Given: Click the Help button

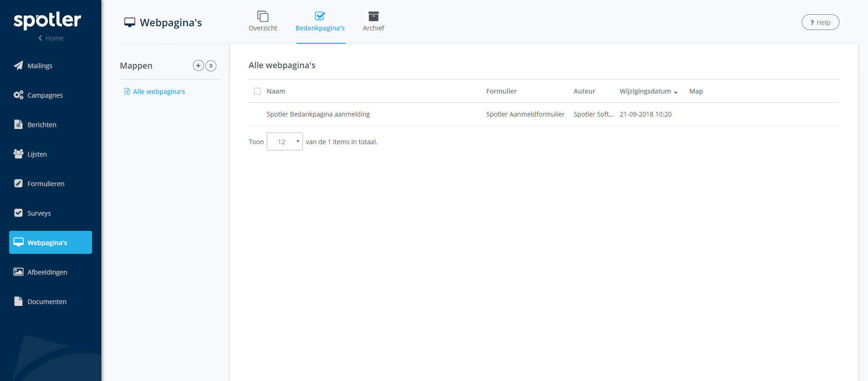Looking at the screenshot, I should click(820, 22).
